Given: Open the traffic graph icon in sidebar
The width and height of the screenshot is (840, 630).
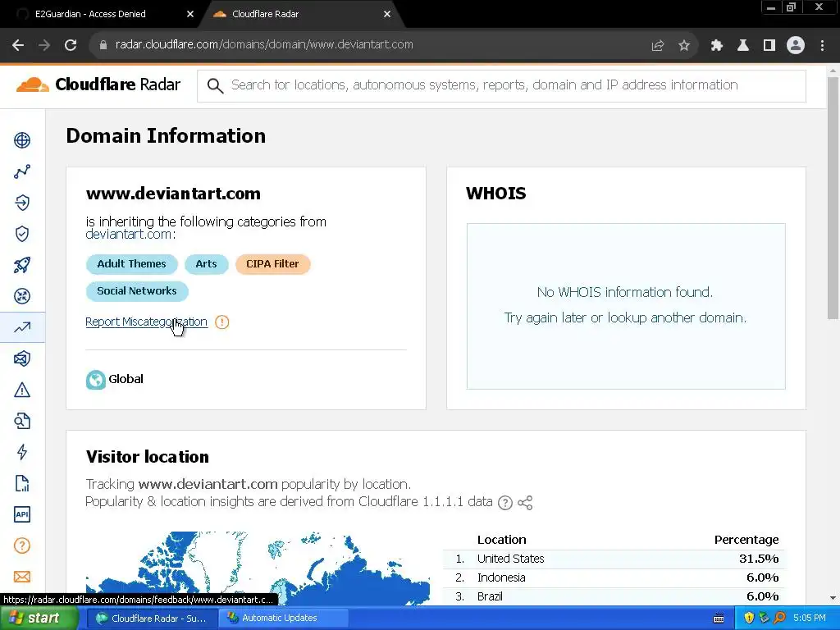Looking at the screenshot, I should [22, 171].
